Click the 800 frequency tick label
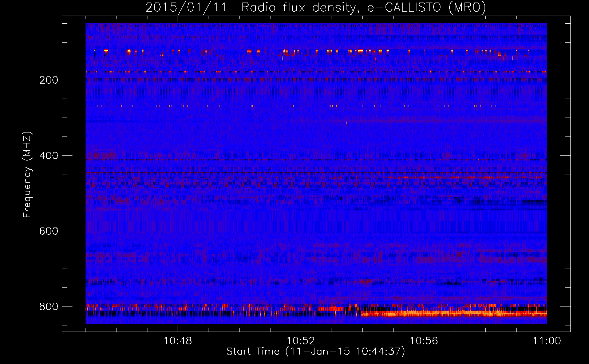 (49, 306)
